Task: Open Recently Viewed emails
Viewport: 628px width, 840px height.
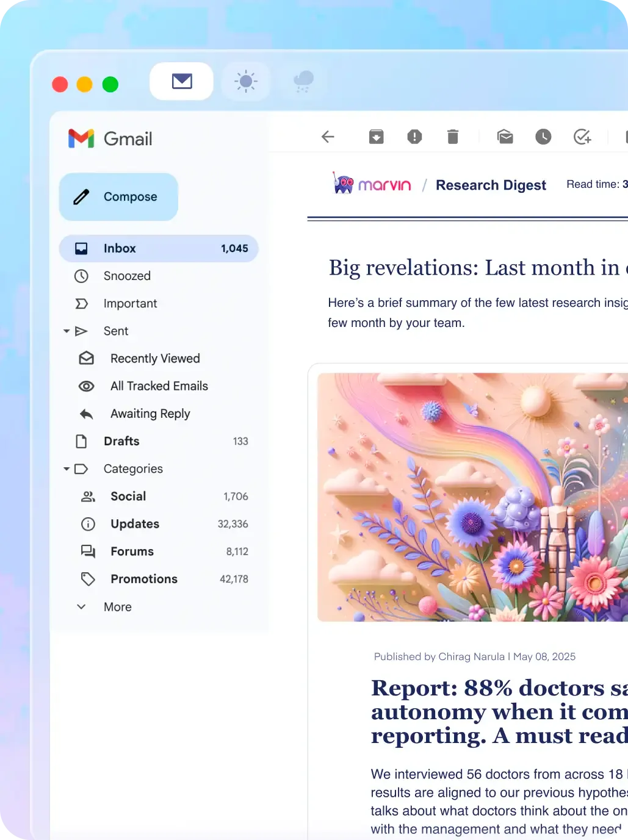Action: 155,359
